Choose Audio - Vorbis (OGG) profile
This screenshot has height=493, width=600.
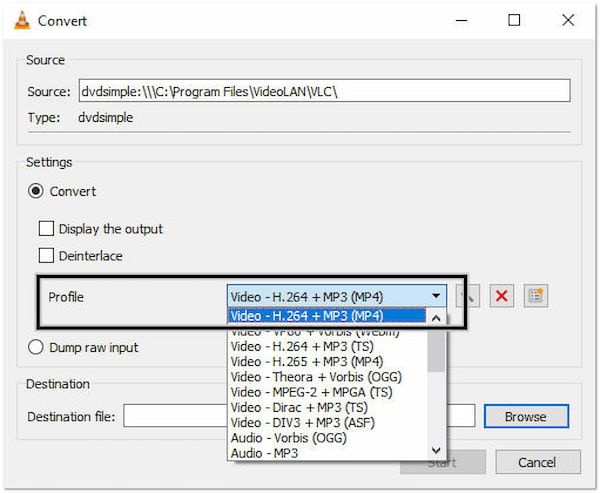pyautogui.click(x=327, y=438)
